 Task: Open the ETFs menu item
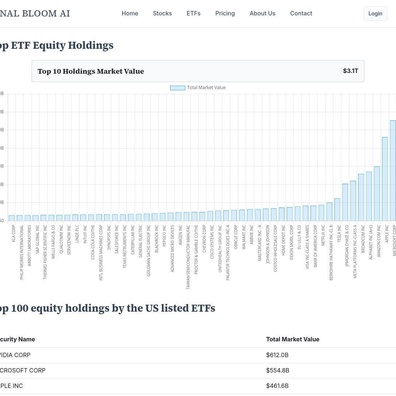[x=193, y=13]
